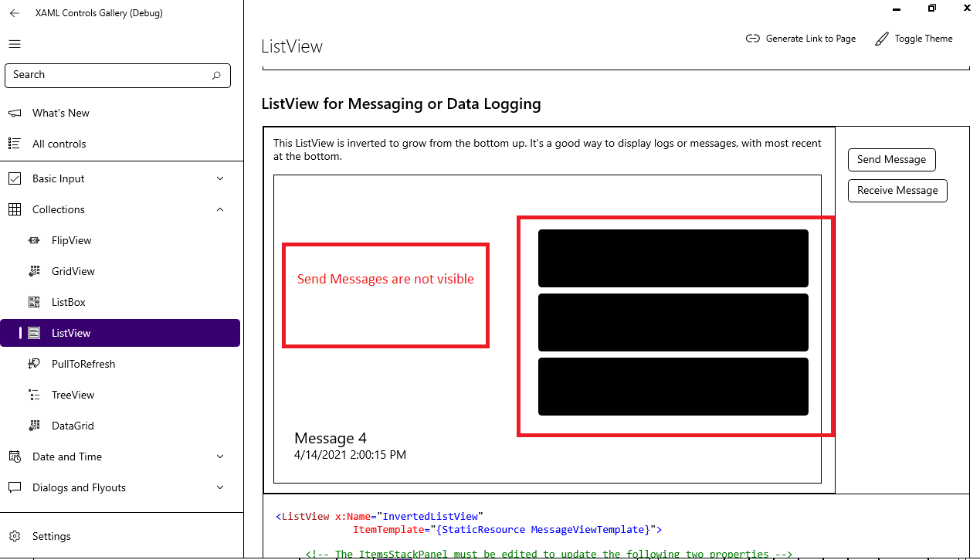Click the second black message bubble
The height and width of the screenshot is (560, 980).
click(x=673, y=322)
